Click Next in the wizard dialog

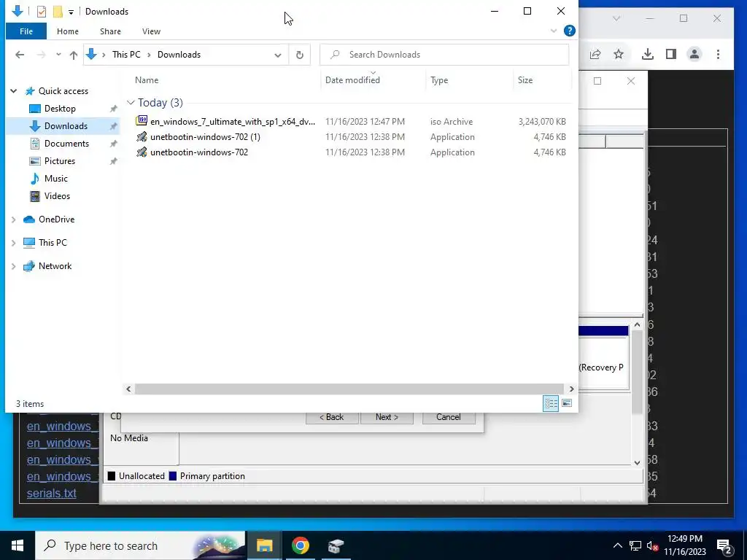(387, 417)
